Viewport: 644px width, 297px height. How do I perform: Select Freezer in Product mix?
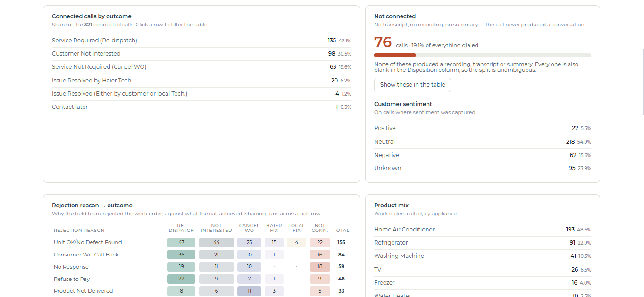[x=483, y=283]
